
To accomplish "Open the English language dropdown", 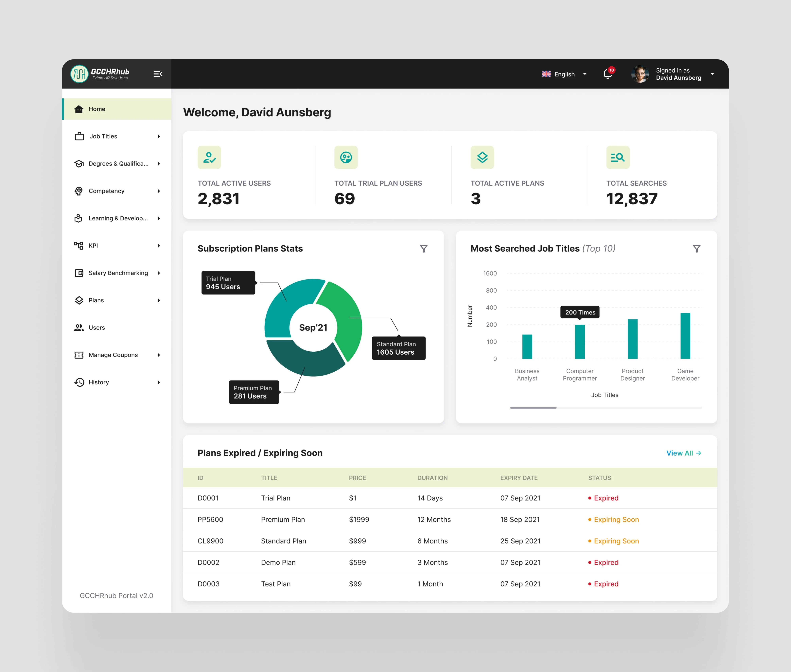I will tap(564, 74).
